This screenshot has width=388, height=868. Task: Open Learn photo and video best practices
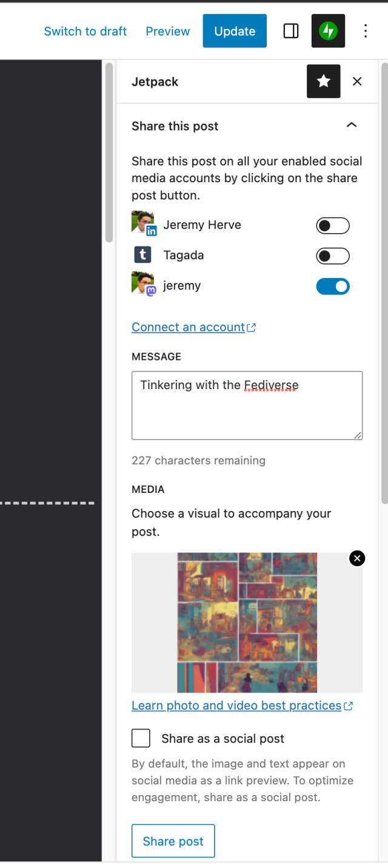236,705
